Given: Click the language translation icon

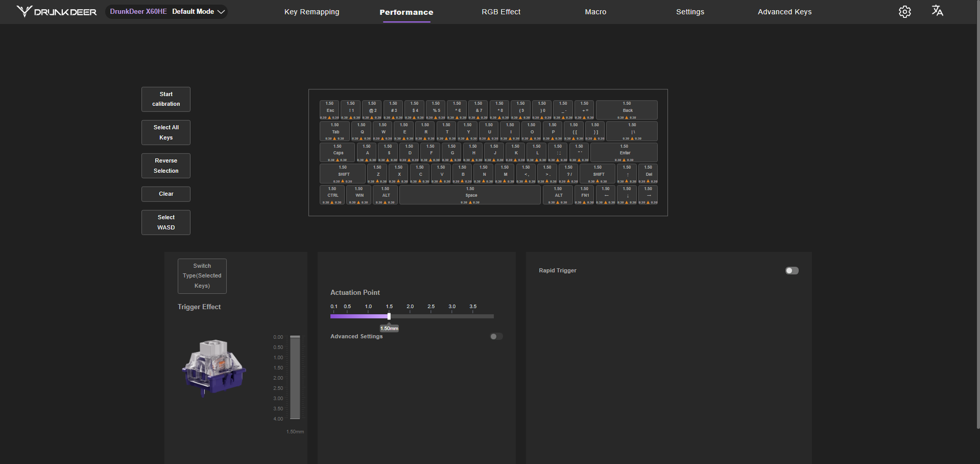Looking at the screenshot, I should [x=937, y=11].
